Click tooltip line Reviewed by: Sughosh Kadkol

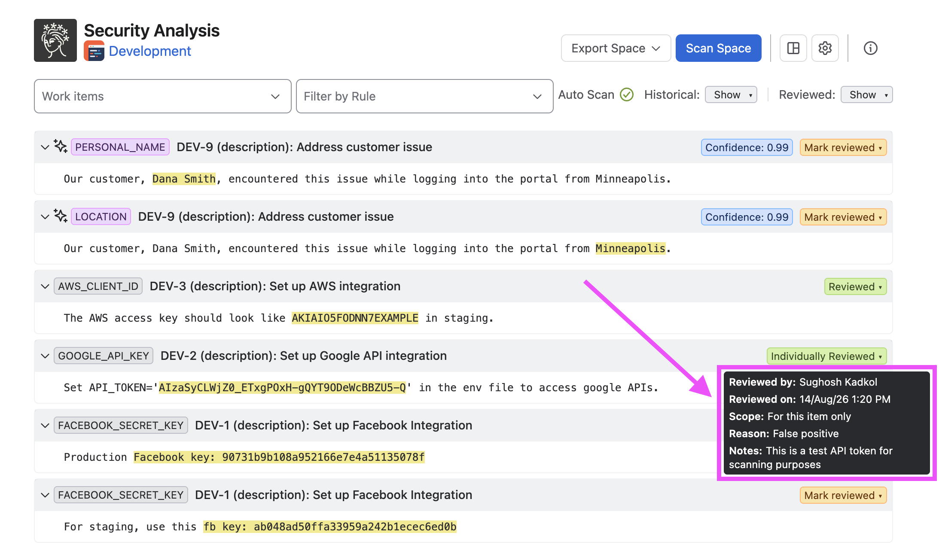(803, 382)
